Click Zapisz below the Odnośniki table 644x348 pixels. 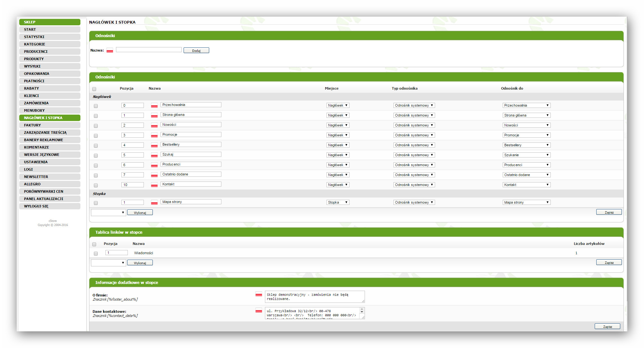coord(608,212)
